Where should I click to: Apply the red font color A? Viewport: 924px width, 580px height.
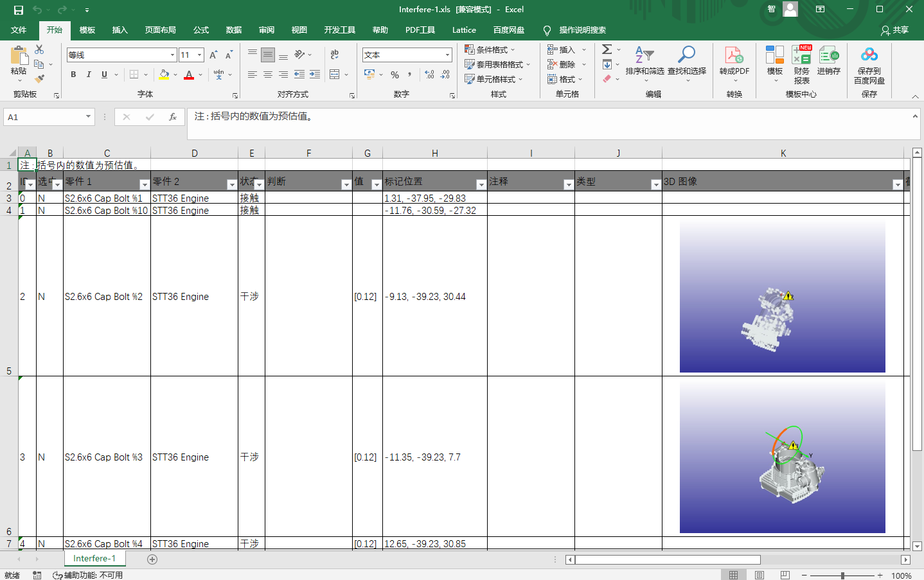tap(189, 75)
